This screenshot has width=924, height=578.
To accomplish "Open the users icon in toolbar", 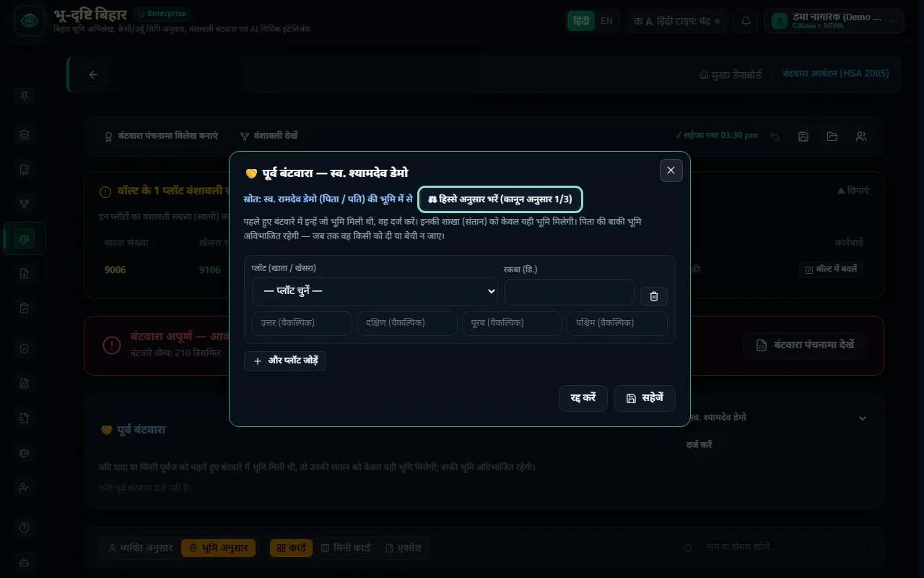I will [x=861, y=137].
